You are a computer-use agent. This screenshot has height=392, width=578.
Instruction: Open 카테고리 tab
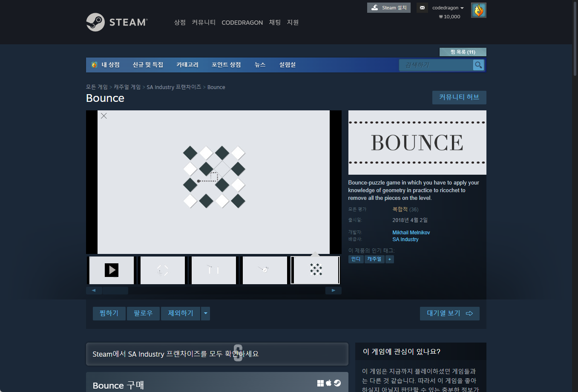click(187, 65)
